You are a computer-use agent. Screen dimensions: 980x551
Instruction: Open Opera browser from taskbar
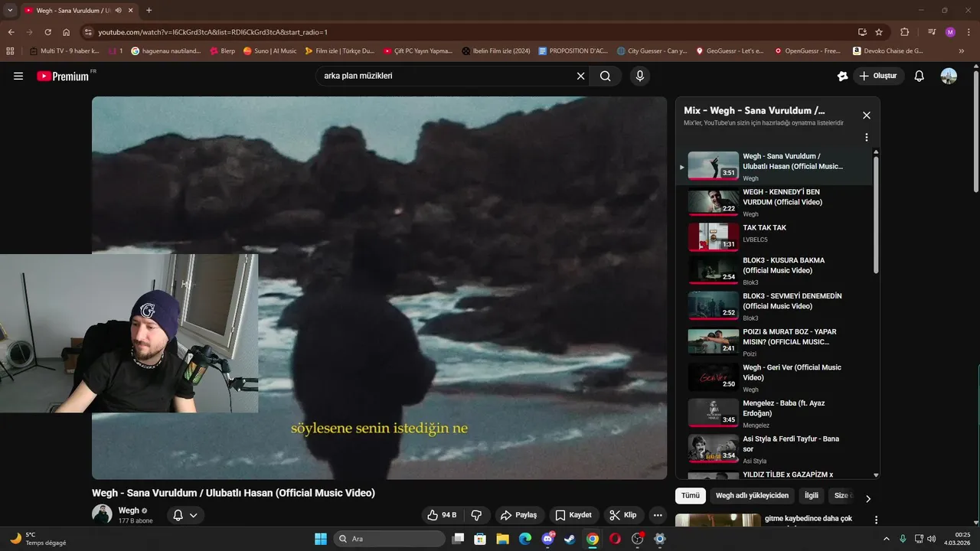coord(615,539)
